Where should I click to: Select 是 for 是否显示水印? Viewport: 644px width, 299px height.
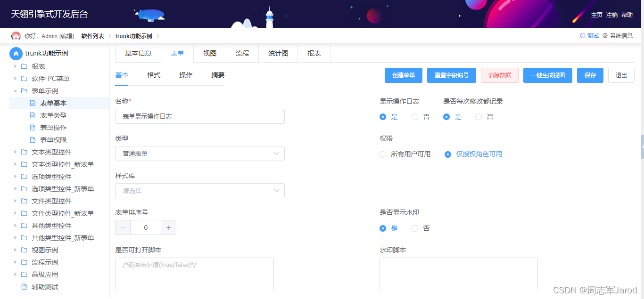click(x=383, y=228)
